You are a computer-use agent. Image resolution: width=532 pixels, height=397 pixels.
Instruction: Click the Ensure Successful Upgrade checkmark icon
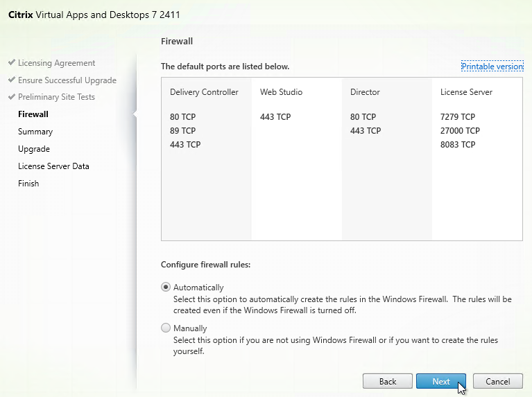click(12, 80)
